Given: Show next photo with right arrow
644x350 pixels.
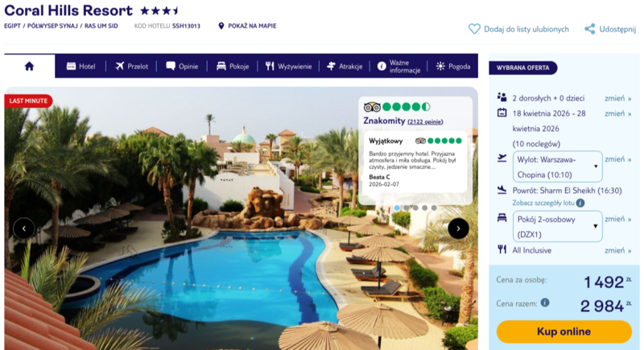Looking at the screenshot, I should [458, 229].
